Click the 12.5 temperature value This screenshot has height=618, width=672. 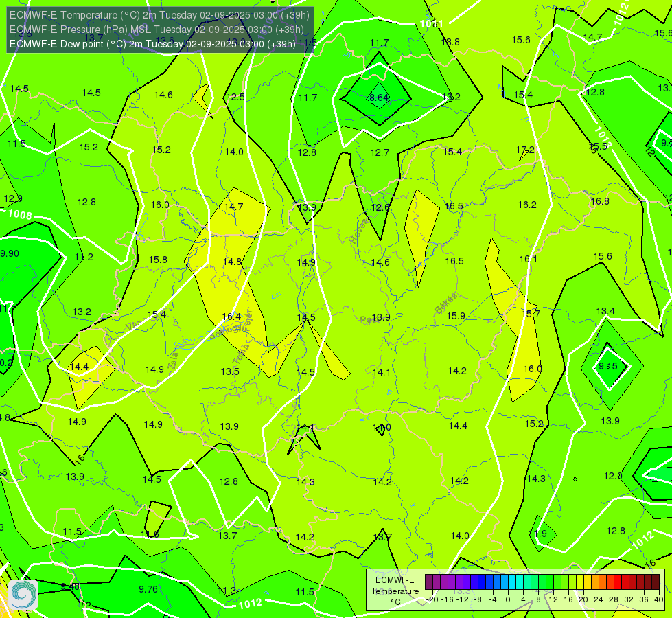click(235, 97)
